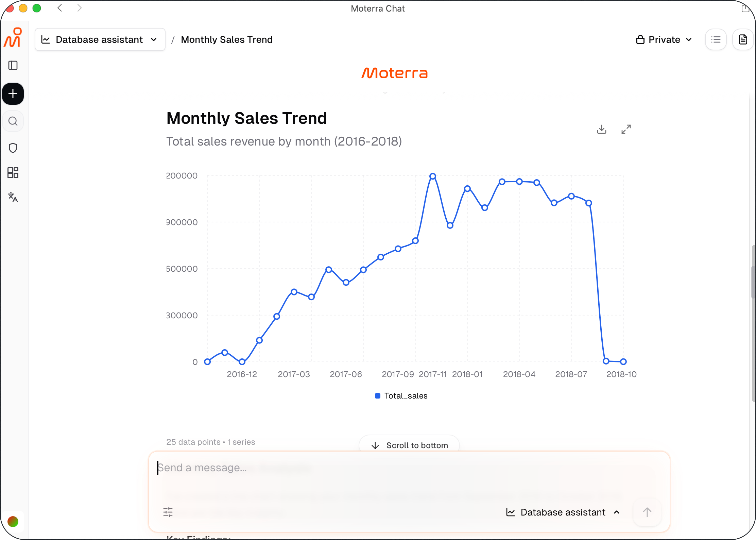This screenshot has height=540, width=756.
Task: Open the shield security icon
Action: 13,148
